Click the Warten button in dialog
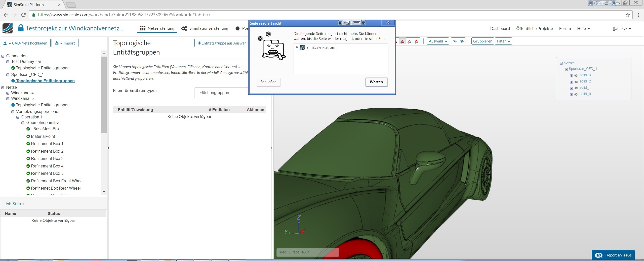 376,82
